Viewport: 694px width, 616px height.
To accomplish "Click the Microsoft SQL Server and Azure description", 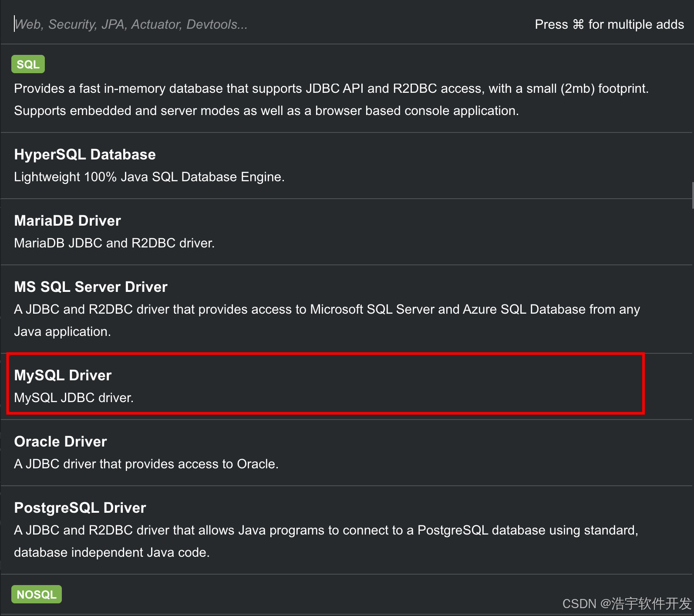I will pos(327,320).
